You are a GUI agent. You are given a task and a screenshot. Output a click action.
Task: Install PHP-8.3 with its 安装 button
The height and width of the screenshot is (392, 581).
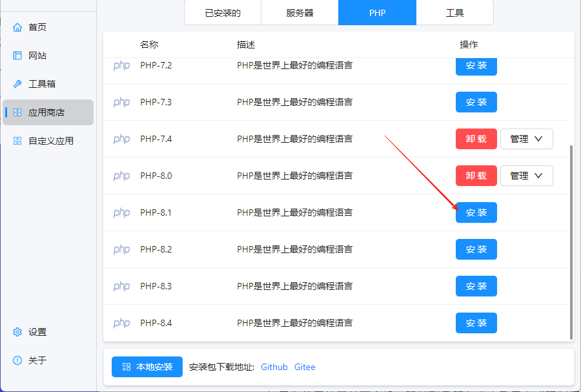point(476,286)
